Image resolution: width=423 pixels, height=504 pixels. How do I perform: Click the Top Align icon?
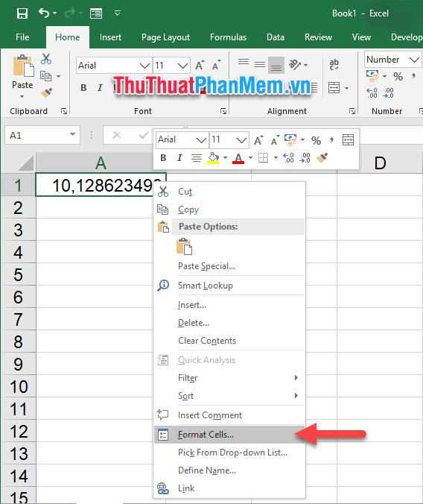[x=243, y=63]
